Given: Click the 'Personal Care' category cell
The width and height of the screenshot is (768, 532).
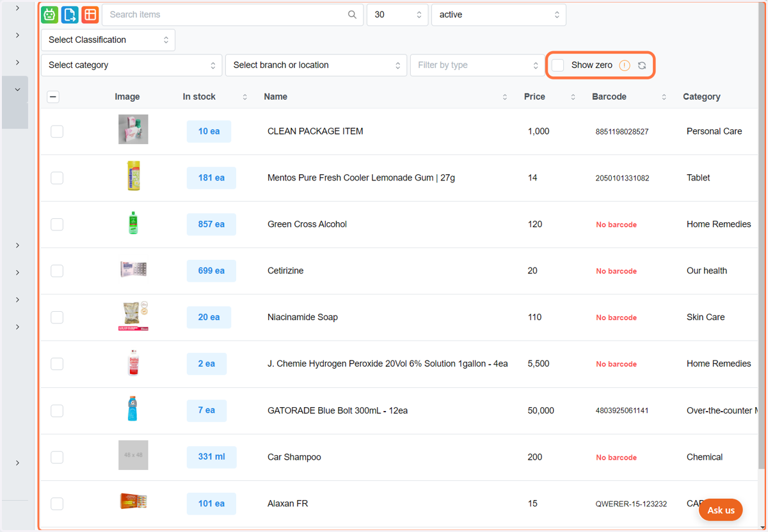Looking at the screenshot, I should pos(714,131).
